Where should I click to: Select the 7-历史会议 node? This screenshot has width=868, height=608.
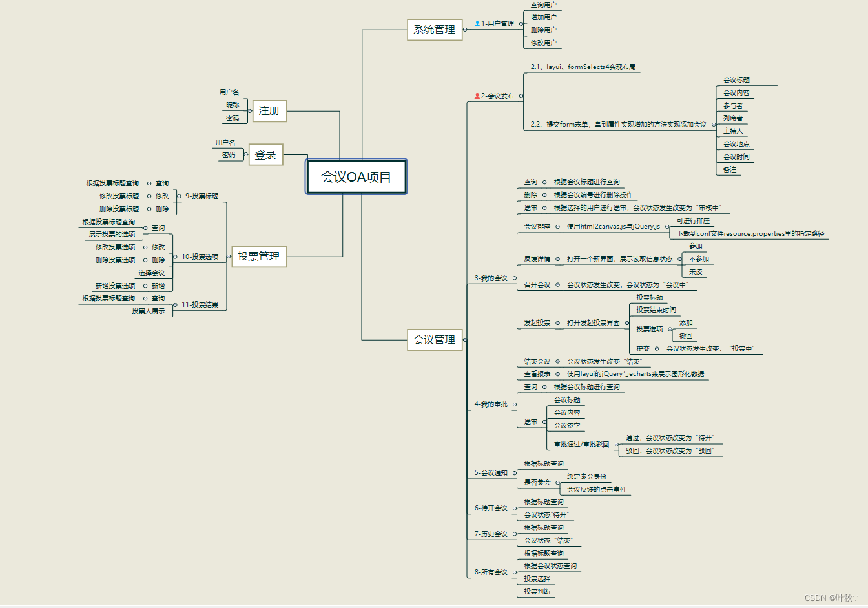491,534
